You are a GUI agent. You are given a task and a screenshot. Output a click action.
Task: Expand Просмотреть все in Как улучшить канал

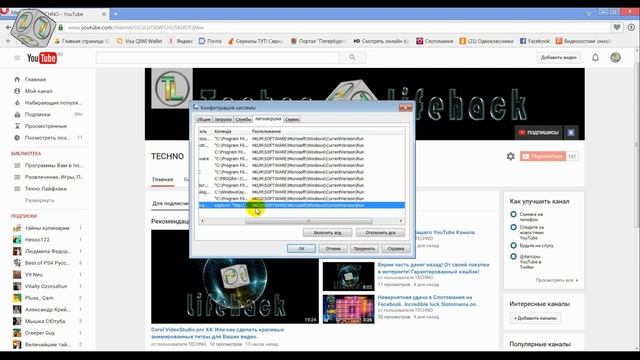[557, 280]
